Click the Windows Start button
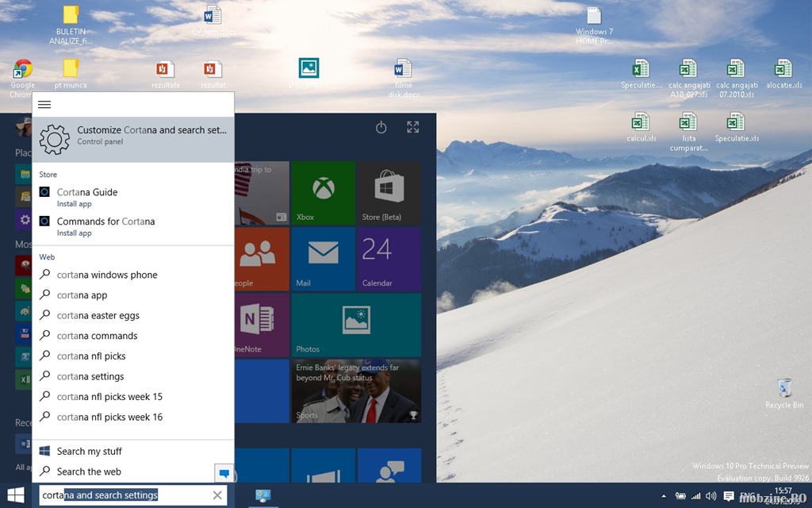The image size is (812, 508). (16, 495)
